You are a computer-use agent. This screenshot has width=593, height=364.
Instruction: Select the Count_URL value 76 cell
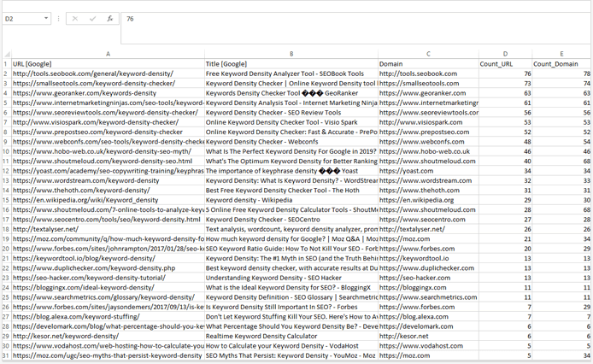[x=505, y=73]
